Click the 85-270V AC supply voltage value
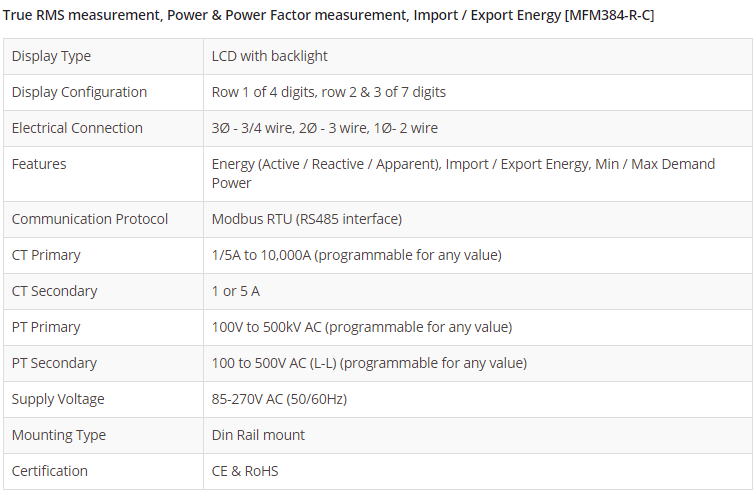 pyautogui.click(x=279, y=399)
